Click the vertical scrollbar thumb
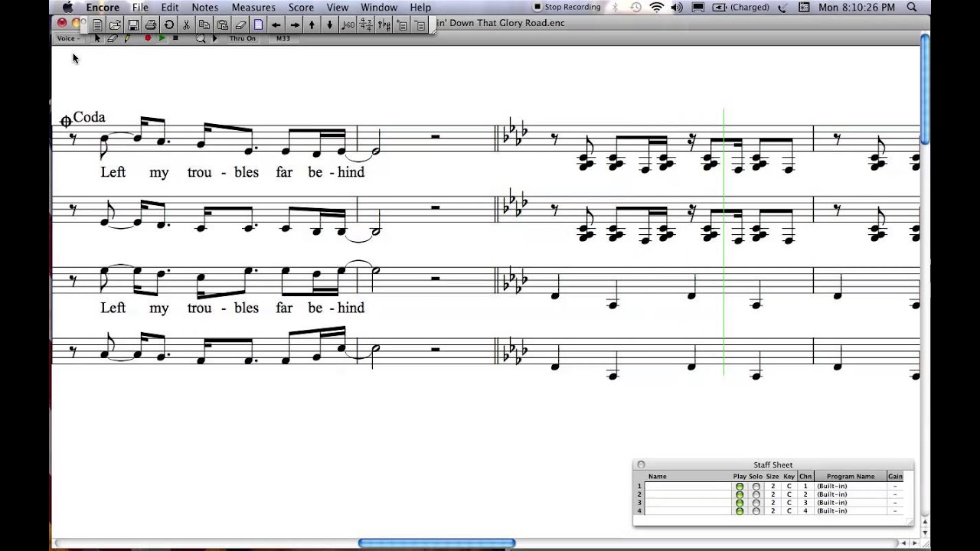980x551 pixels. point(925,89)
